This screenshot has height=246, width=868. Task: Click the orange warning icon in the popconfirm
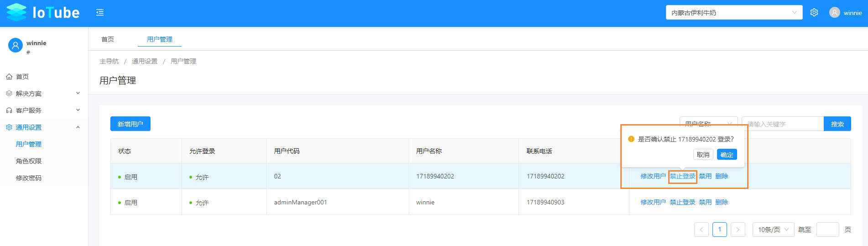[631, 139]
